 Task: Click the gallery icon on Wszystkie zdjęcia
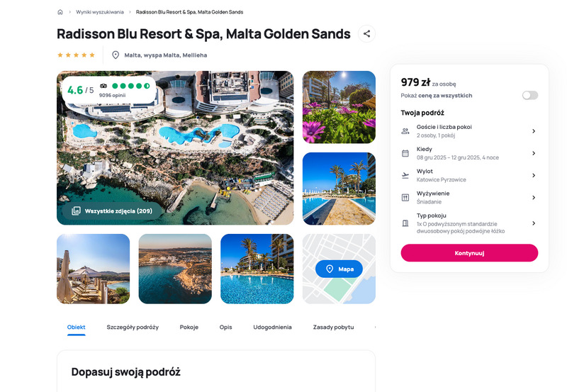coord(76,211)
